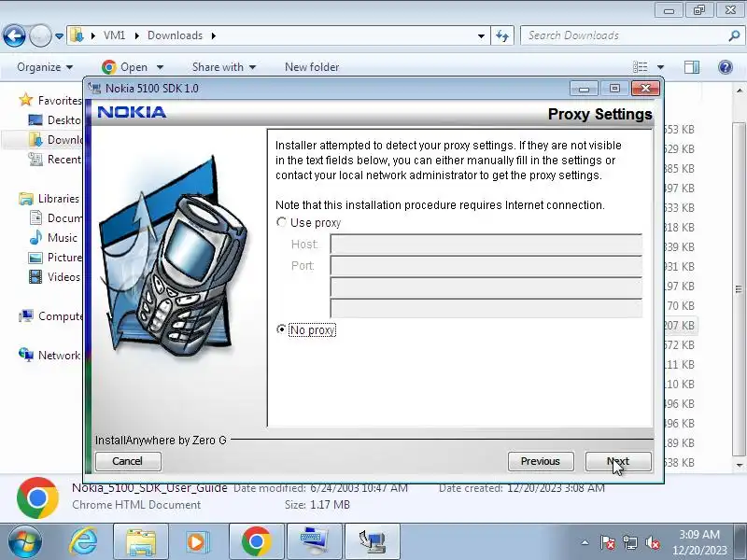Select Downloads in the navigation pane
The width and height of the screenshot is (747, 560).
(55, 139)
